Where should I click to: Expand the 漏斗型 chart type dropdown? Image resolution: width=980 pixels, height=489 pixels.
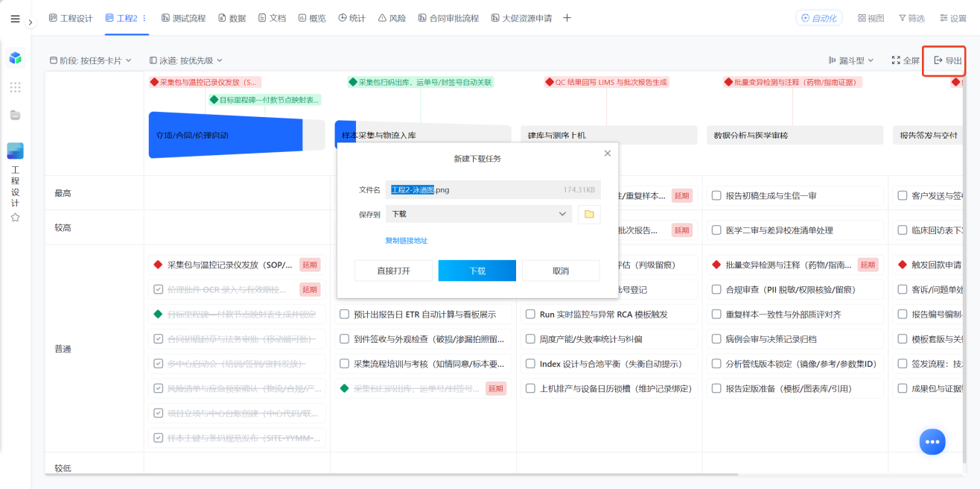851,60
